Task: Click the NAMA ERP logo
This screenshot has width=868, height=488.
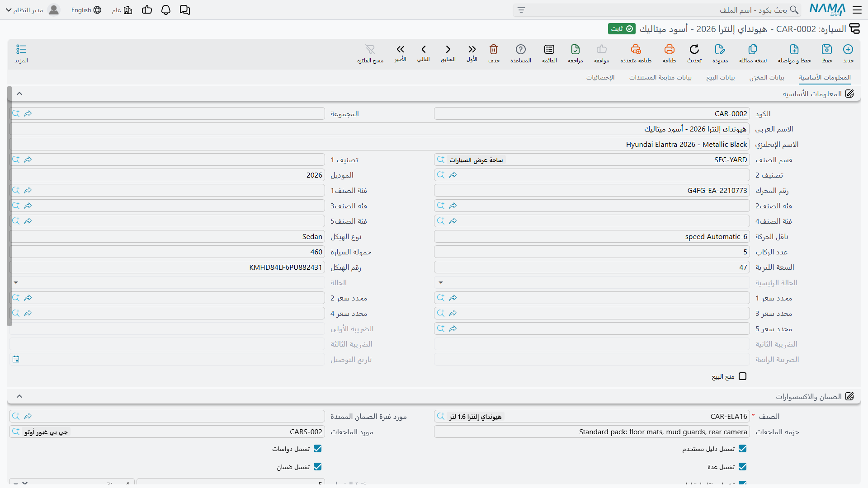Action: (827, 9)
